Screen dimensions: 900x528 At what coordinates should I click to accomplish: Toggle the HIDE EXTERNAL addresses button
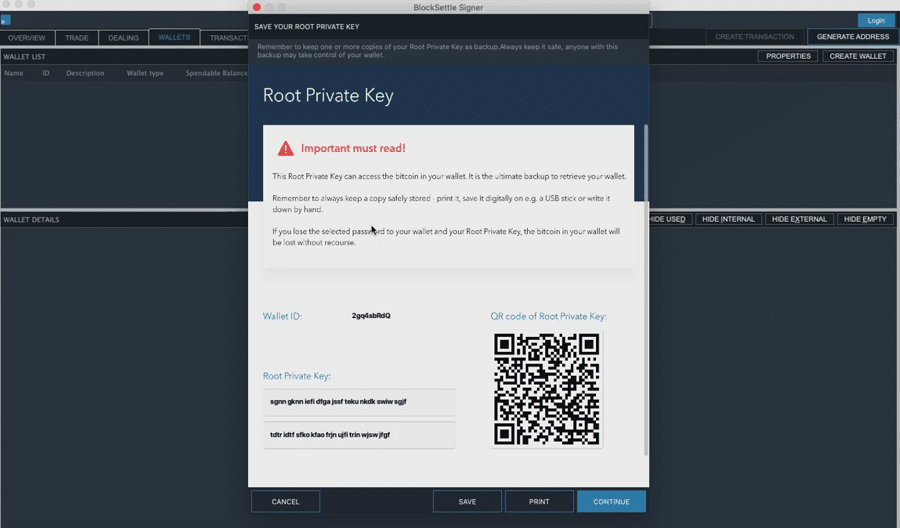pos(799,219)
